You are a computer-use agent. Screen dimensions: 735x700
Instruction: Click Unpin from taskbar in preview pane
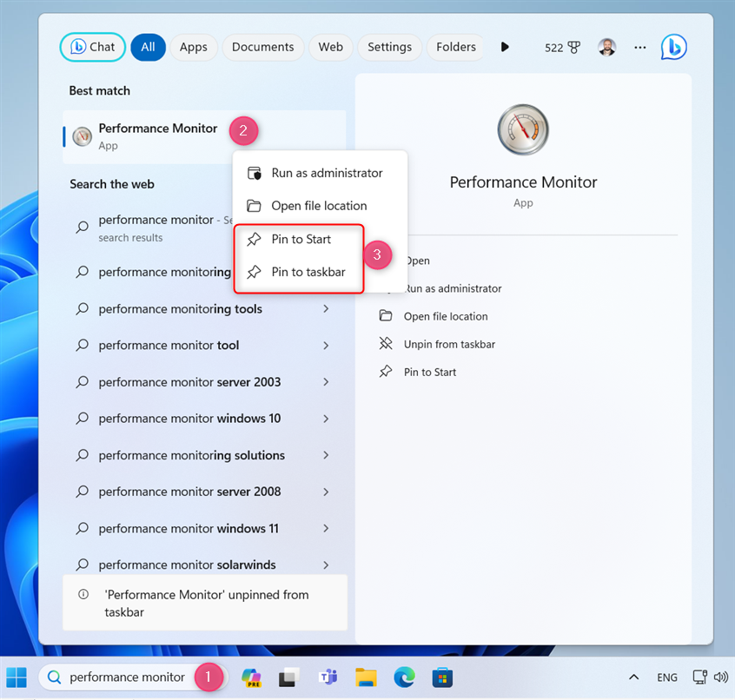449,345
